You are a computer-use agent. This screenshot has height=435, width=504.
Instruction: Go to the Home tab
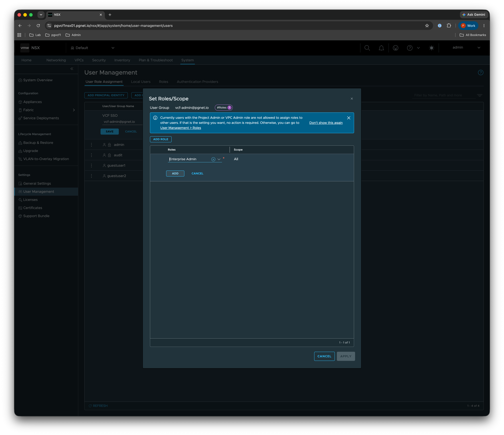tap(26, 60)
